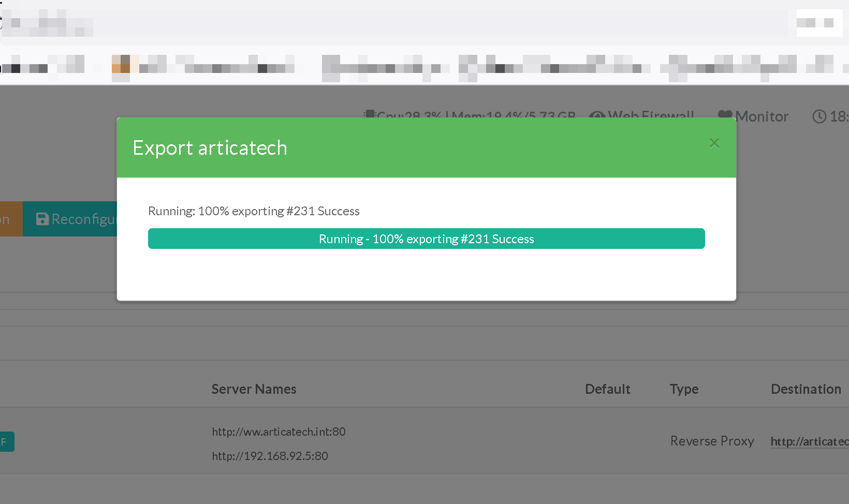Sort by the Default column header

coord(607,389)
